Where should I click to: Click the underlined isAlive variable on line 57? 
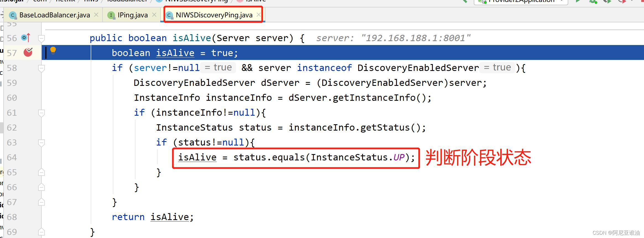click(175, 53)
